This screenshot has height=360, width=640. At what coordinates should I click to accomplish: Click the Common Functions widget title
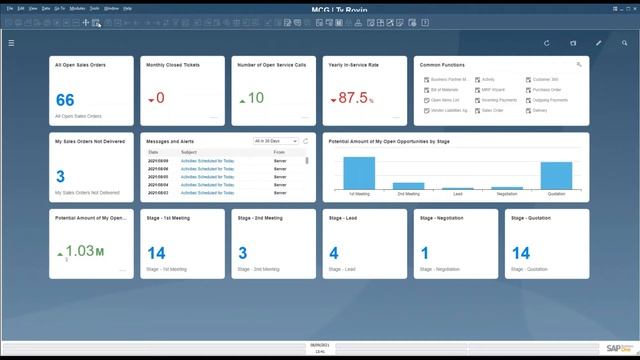pos(442,65)
